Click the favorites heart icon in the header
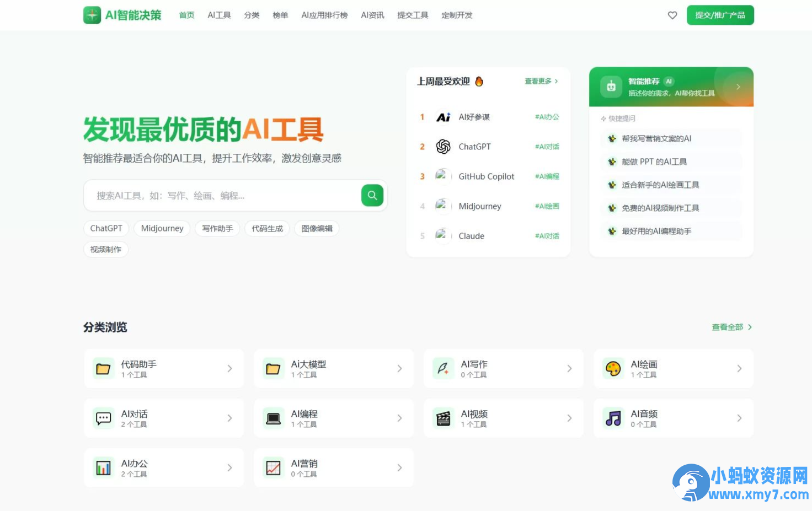This screenshot has height=511, width=812. [x=672, y=15]
